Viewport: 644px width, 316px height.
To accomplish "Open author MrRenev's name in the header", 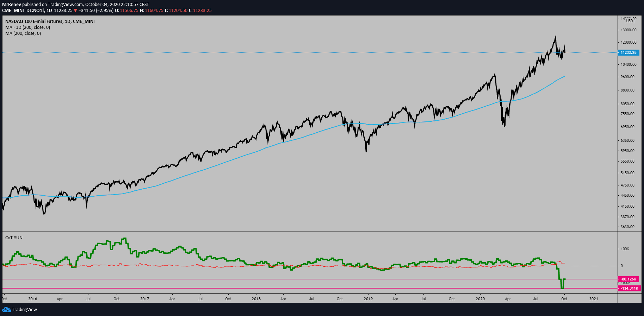I will (x=12, y=5).
